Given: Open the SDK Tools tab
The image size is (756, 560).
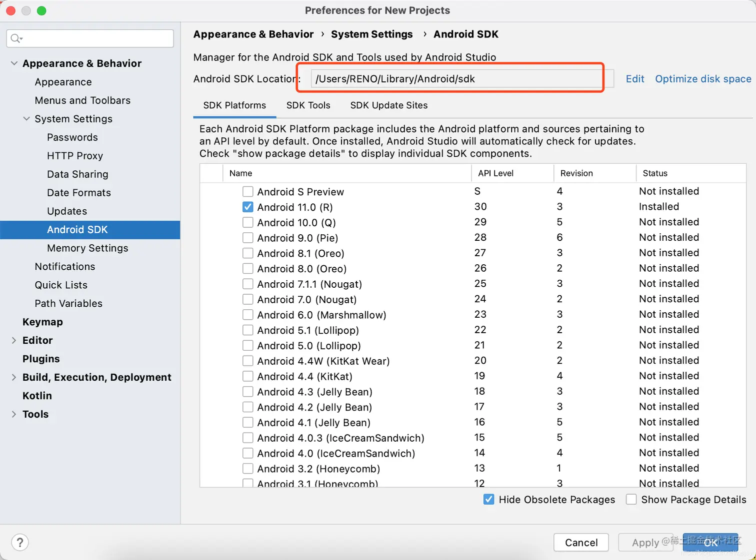Looking at the screenshot, I should [308, 105].
